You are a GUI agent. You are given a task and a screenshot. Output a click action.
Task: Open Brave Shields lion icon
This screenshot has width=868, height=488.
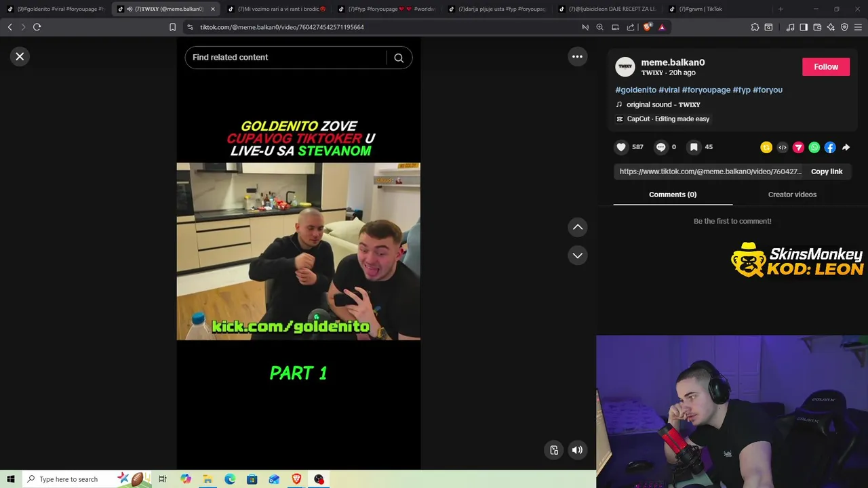pyautogui.click(x=647, y=27)
